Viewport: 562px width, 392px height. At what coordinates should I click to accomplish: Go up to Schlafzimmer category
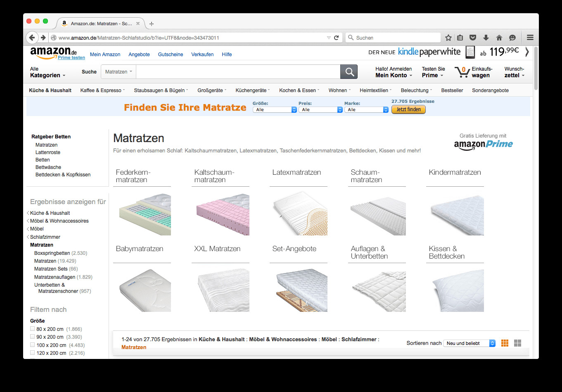point(45,237)
